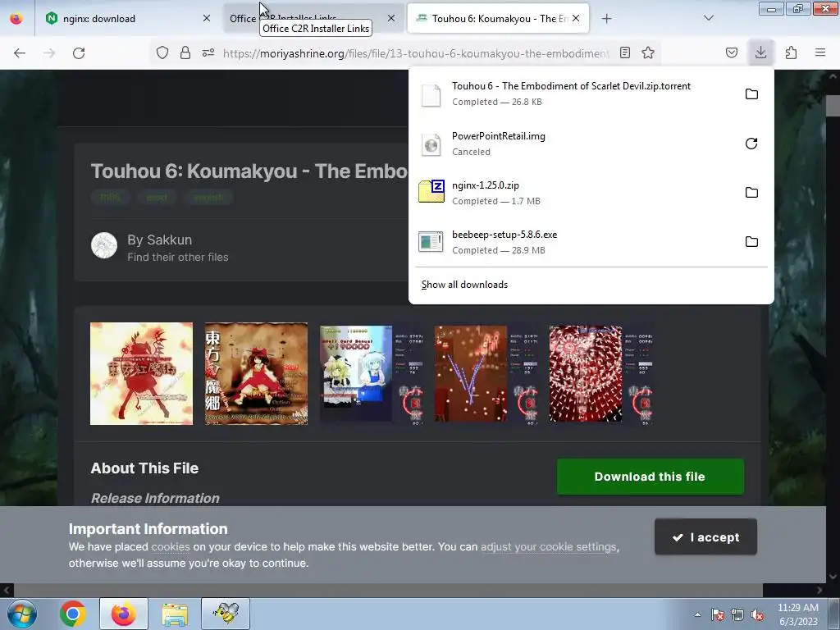This screenshot has height=630, width=840.
Task: Open the clock showing 11:29 AM
Action: click(798, 614)
